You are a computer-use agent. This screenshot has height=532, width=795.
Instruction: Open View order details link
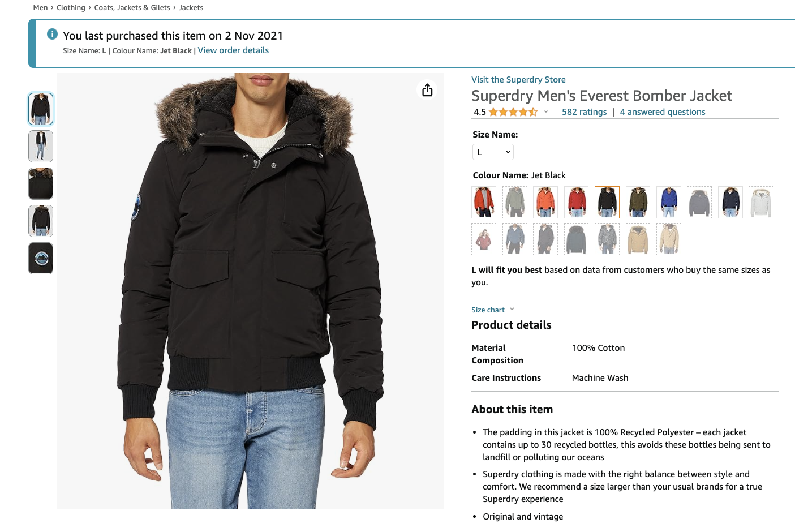[233, 50]
